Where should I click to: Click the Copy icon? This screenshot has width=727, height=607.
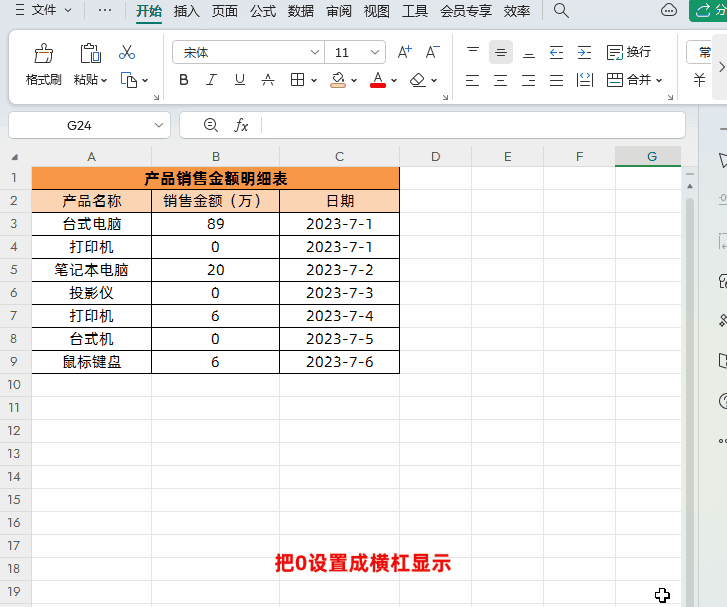coord(128,80)
